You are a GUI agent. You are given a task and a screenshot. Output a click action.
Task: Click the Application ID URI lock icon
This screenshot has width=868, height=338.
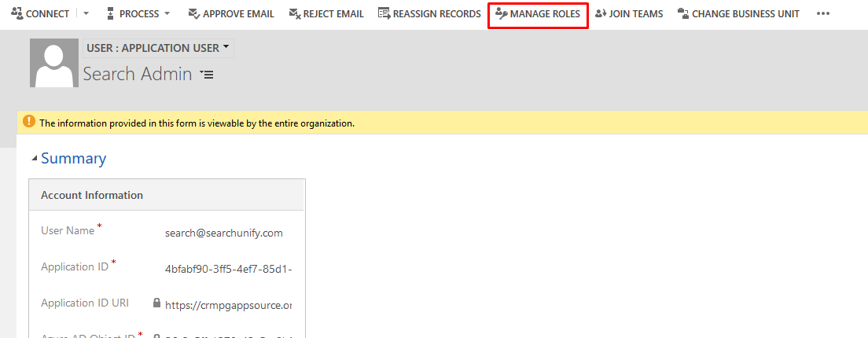point(157,303)
